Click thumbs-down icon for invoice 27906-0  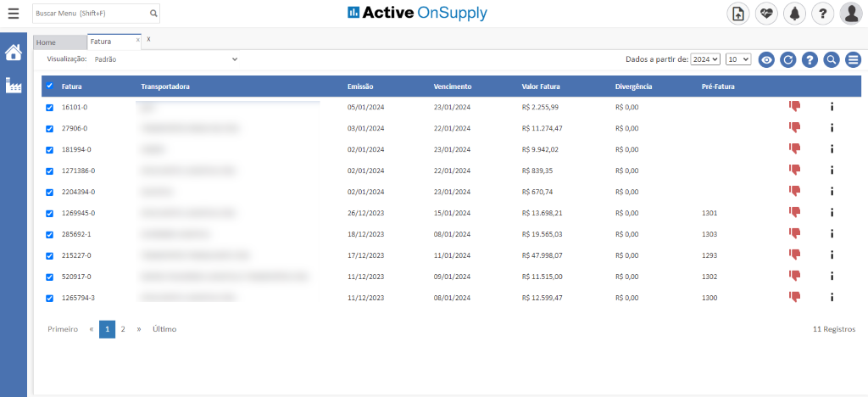(795, 128)
